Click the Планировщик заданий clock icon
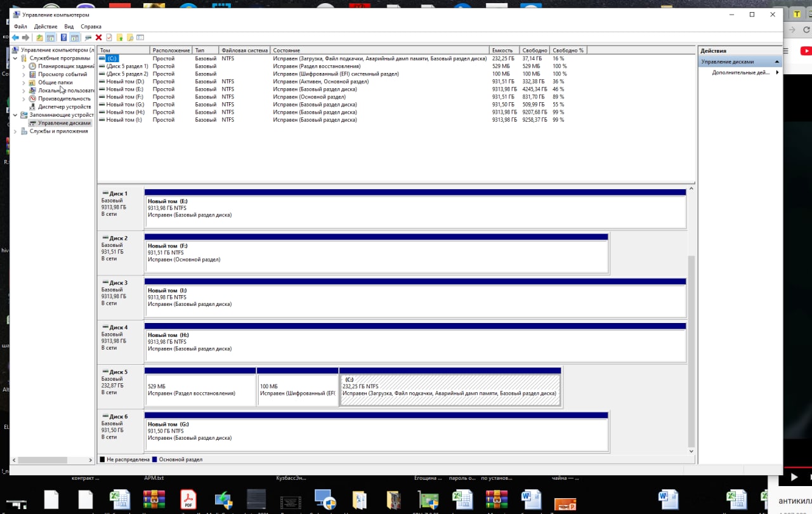Viewport: 812px width, 514px height. pyautogui.click(x=32, y=66)
